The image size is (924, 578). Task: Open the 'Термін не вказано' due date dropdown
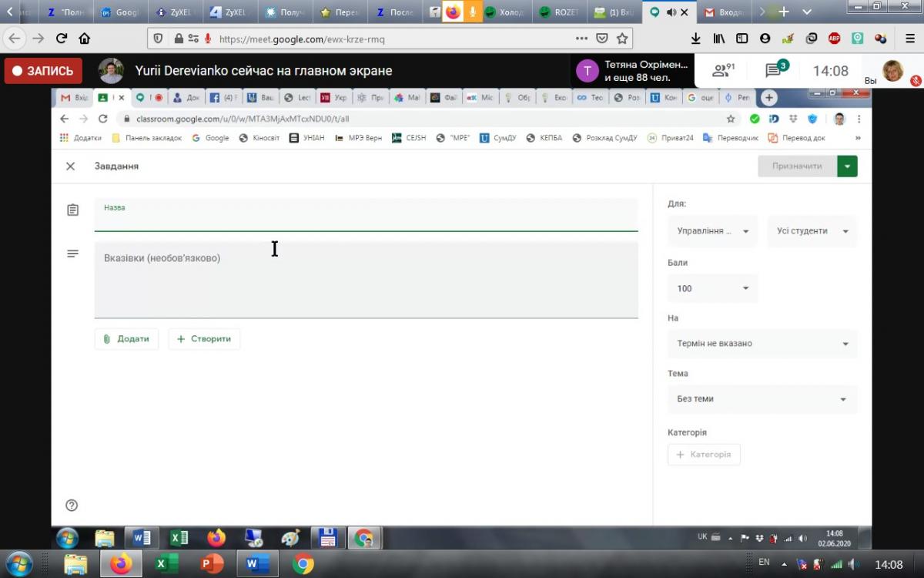click(762, 344)
